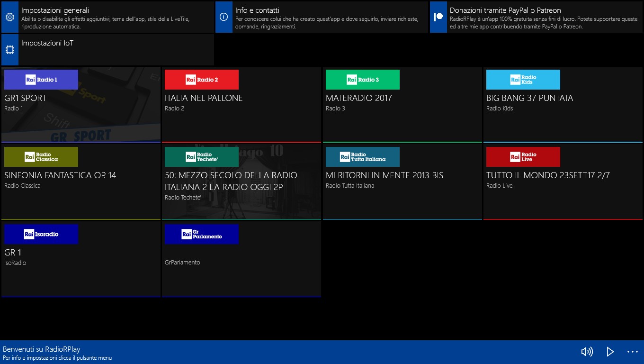Click the Rai Radio Tutta Italiana logo

(363, 157)
